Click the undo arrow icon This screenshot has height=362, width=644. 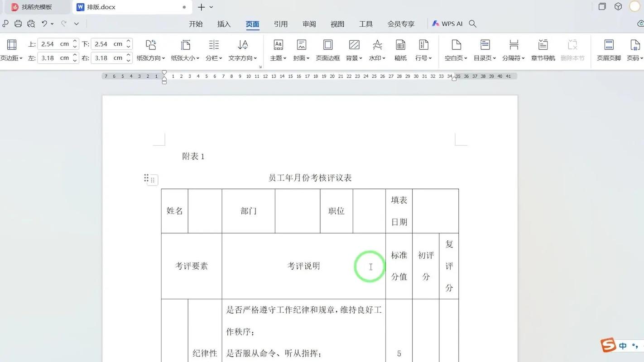[x=44, y=24]
